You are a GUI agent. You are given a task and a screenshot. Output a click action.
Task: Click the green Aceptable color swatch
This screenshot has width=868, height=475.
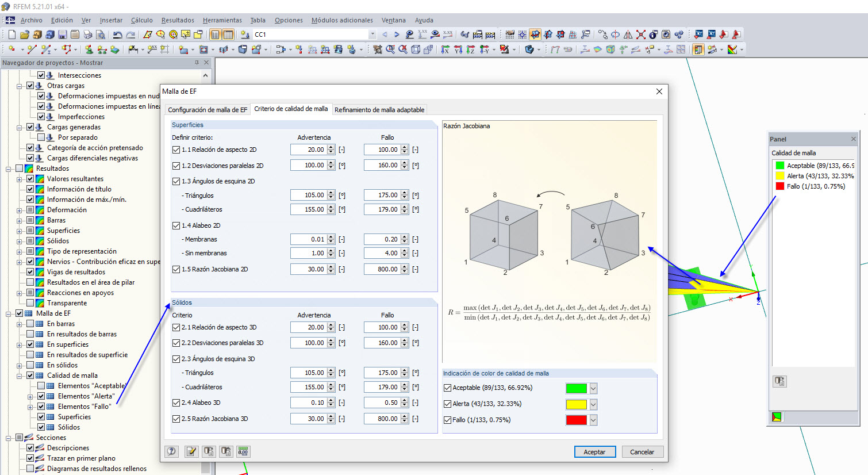click(577, 388)
